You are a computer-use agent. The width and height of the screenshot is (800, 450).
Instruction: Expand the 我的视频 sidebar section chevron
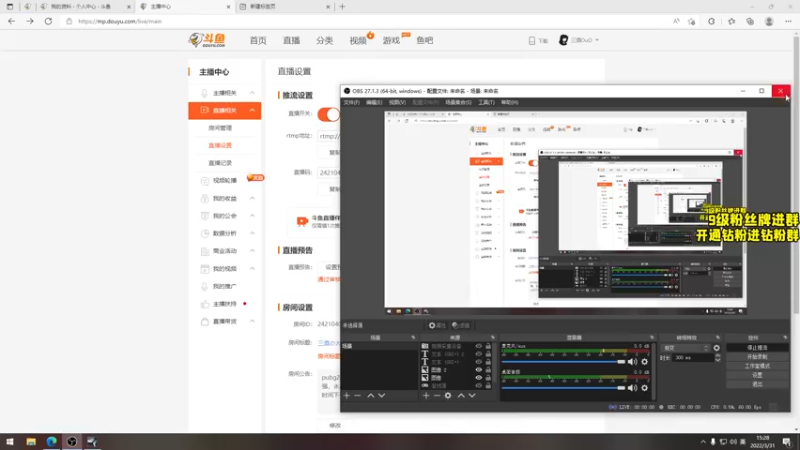(252, 268)
